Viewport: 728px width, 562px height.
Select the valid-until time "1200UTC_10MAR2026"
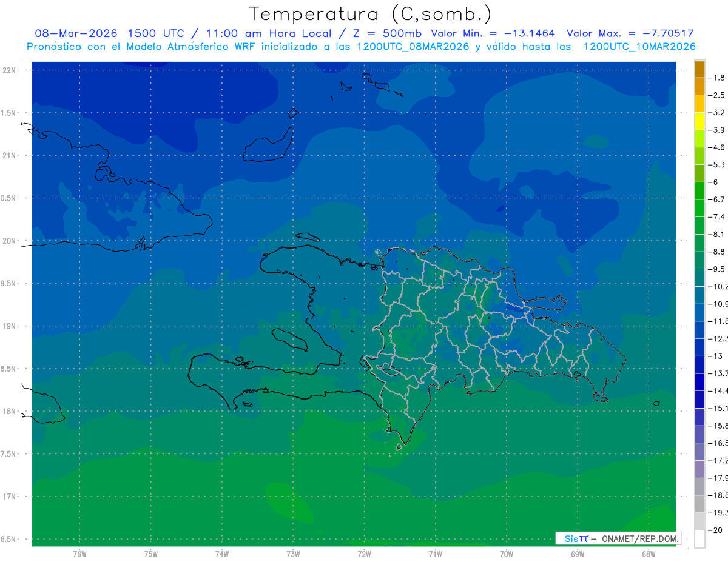point(639,47)
